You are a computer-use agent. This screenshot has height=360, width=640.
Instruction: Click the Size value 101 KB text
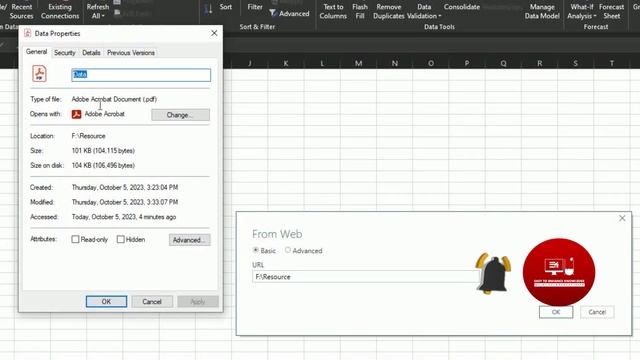(103, 151)
